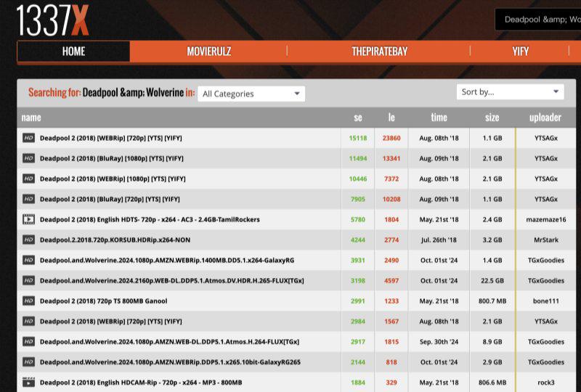The height and width of the screenshot is (392, 581).
Task: Open Deadpool 2 (2018) [BluRay] [720p] torrent
Action: 110,199
